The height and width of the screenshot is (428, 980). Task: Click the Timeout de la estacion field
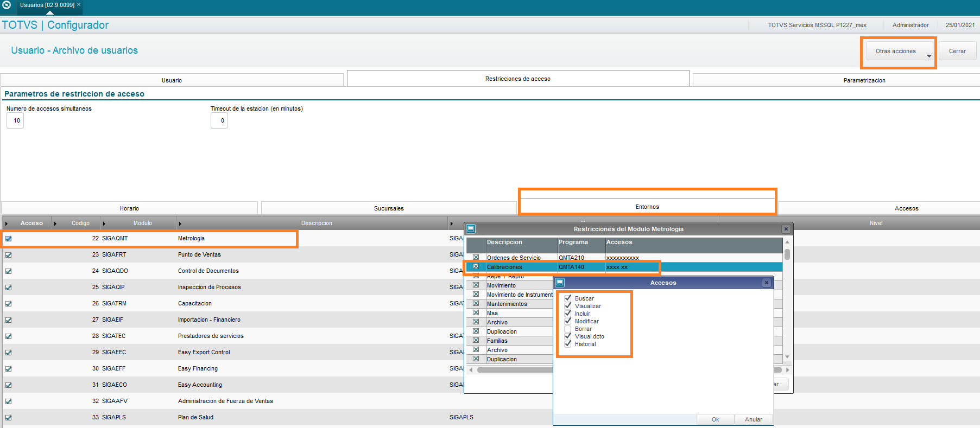(219, 120)
